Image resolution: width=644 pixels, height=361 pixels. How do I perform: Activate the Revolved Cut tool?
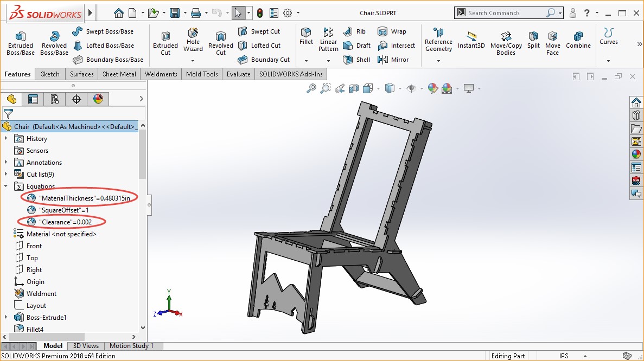[221, 43]
